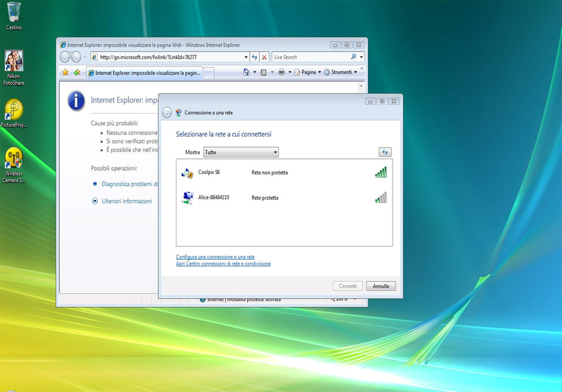
Task: Go back in Internet Explorer
Action: pyautogui.click(x=65, y=57)
